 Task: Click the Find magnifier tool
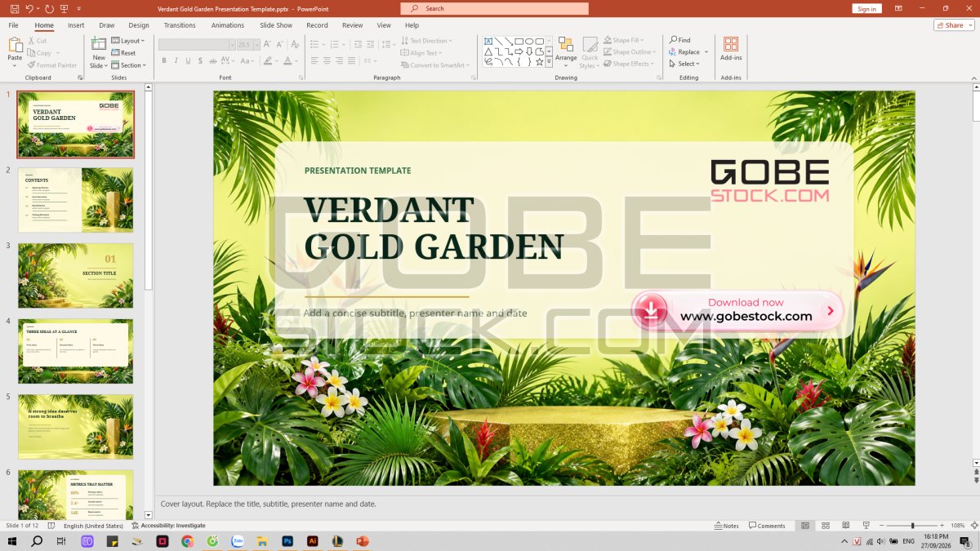click(x=679, y=40)
